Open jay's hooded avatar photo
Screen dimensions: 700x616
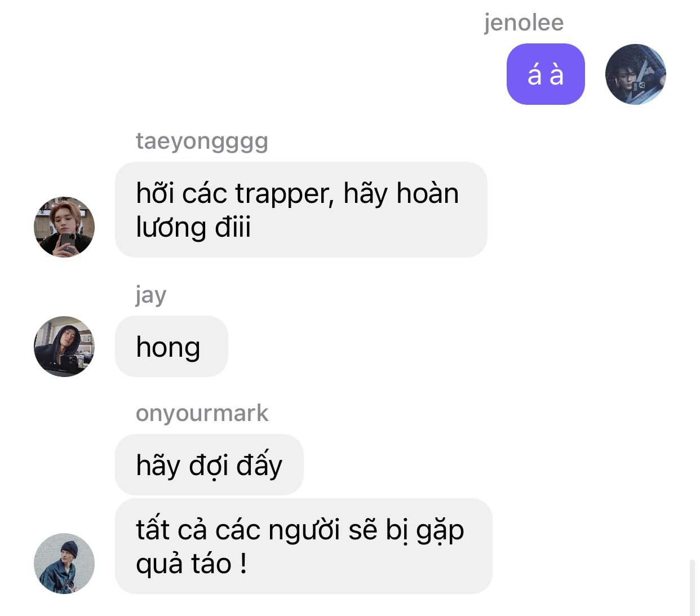[64, 346]
